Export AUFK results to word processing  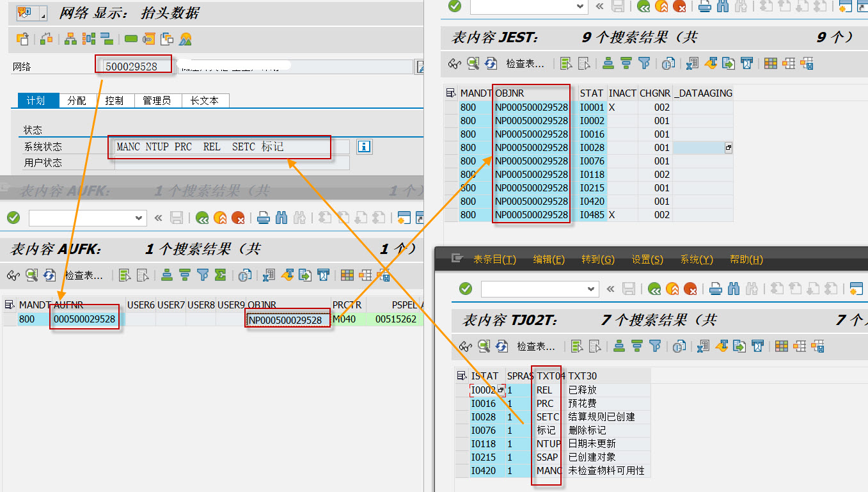[286, 275]
